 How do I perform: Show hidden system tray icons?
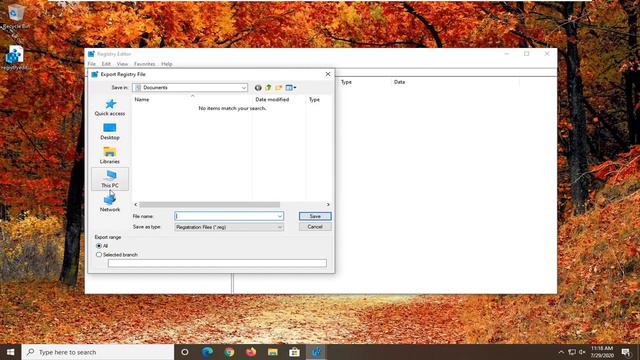(x=561, y=352)
